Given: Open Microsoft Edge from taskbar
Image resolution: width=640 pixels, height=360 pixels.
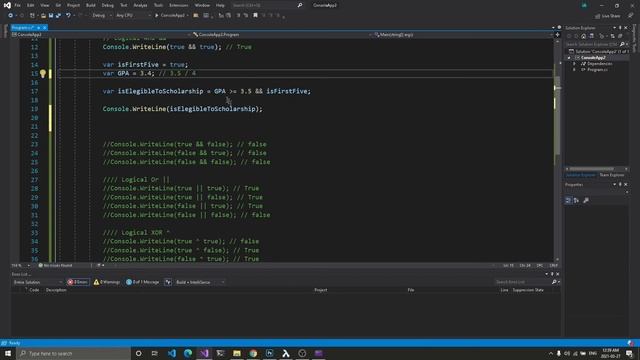Looking at the screenshot, I should [x=188, y=353].
